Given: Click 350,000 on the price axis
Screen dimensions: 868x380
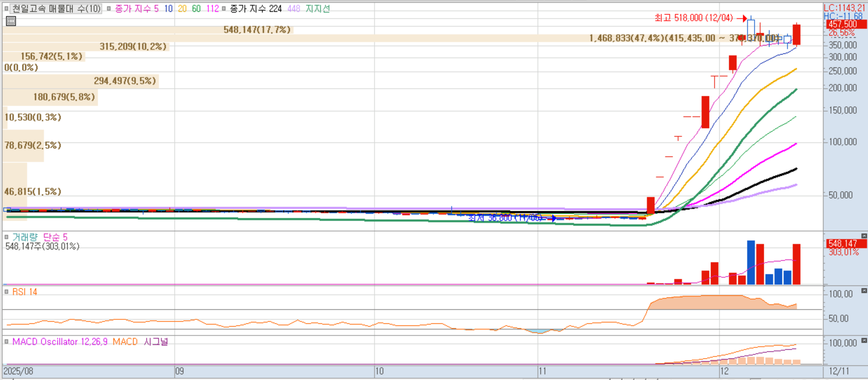Looking at the screenshot, I should point(843,45).
